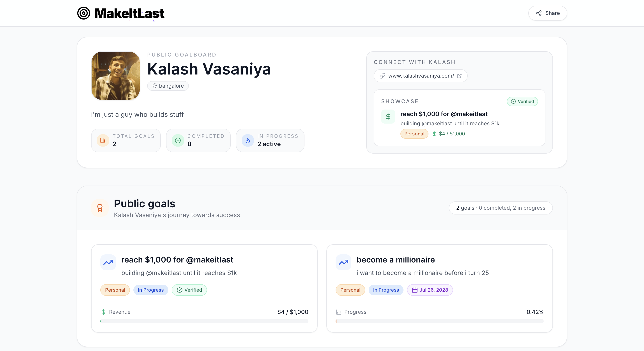Click Kalash Vasaniya's profile photo
The height and width of the screenshot is (351, 644).
pyautogui.click(x=115, y=76)
